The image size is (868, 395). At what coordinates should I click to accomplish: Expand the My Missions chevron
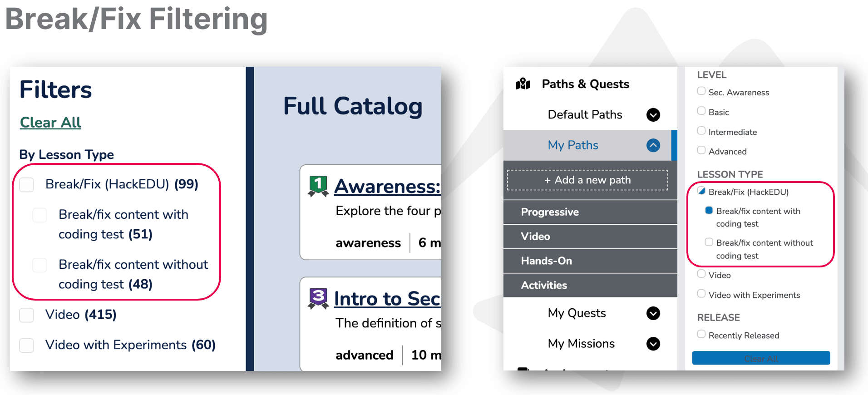[653, 344]
